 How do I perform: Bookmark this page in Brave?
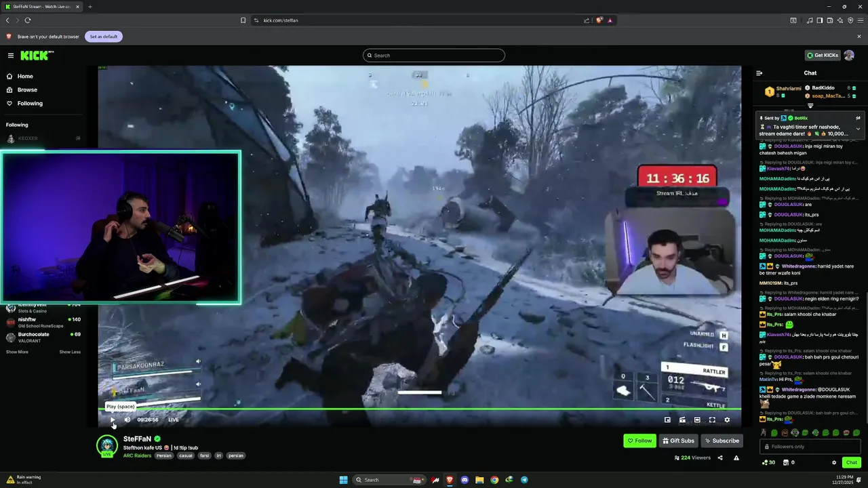coord(243,20)
